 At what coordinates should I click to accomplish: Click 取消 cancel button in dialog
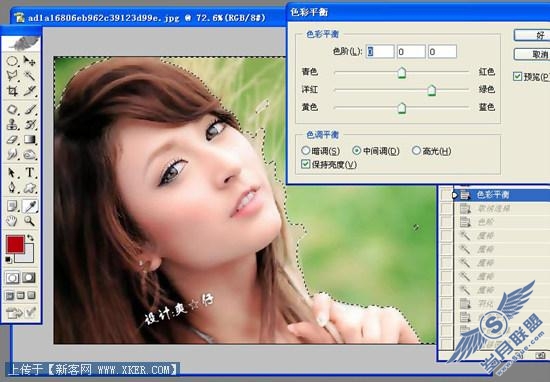[x=532, y=54]
